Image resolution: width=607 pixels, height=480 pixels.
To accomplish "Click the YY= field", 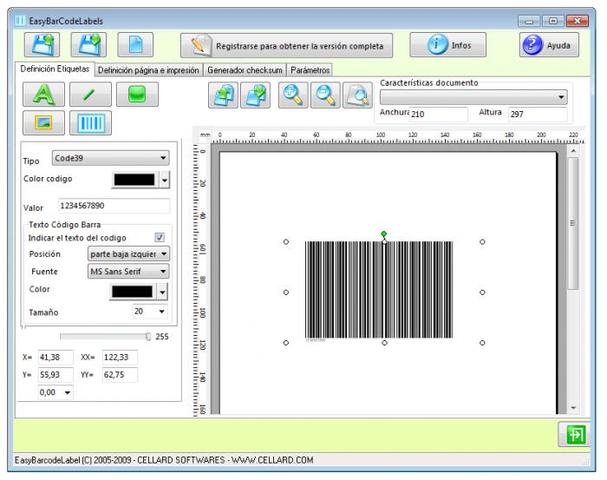I will 120,374.
